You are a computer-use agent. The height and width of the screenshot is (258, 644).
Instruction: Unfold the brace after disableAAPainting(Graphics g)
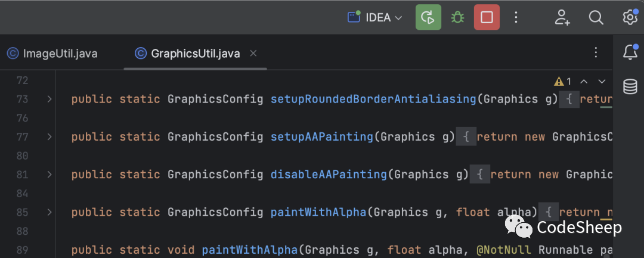[479, 175]
